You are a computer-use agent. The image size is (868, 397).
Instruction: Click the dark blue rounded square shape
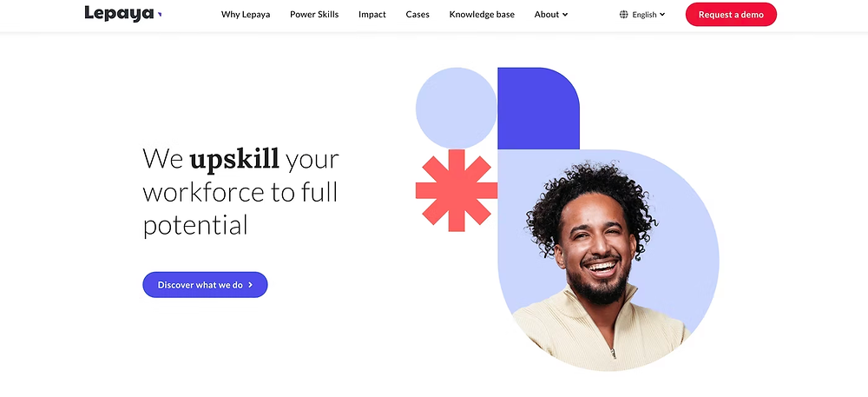tap(538, 108)
